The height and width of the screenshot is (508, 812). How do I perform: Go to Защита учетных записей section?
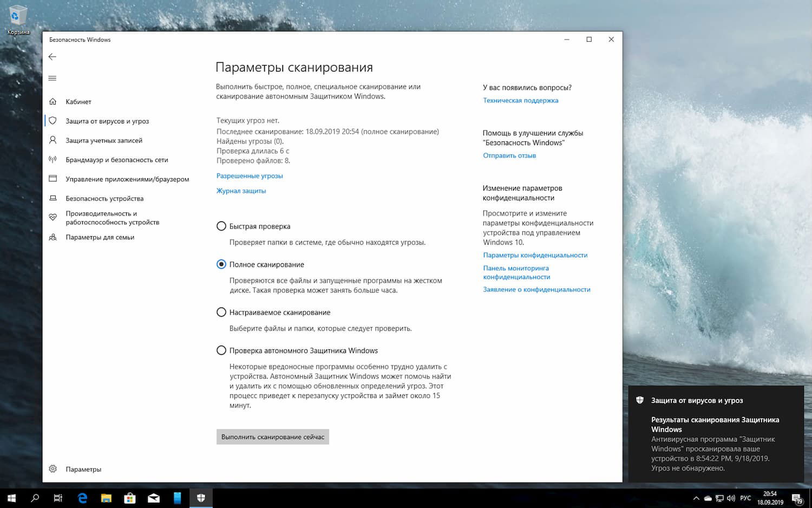[x=53, y=140]
